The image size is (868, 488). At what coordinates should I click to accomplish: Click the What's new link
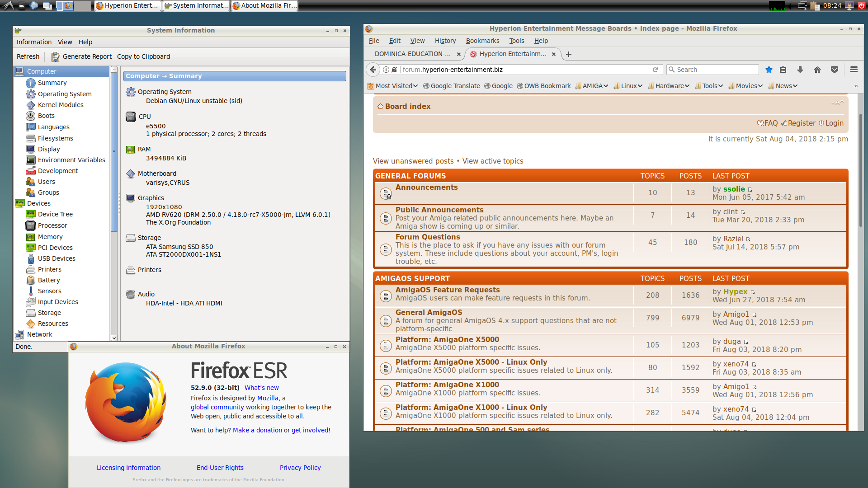261,388
